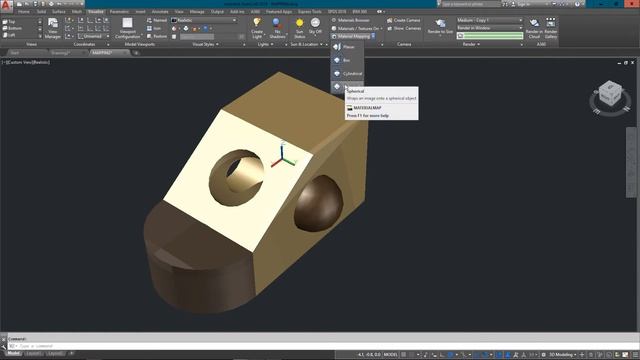
Task: Select the Bottom view
Action: 12,28
